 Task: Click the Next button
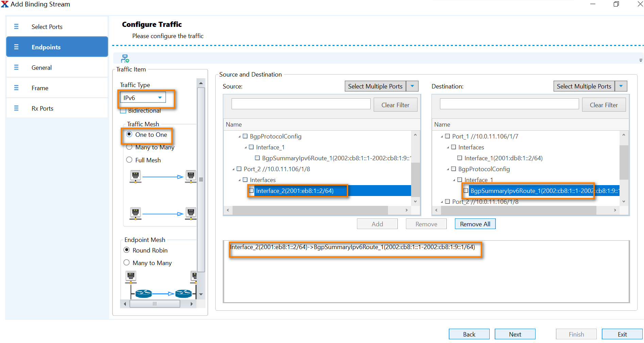coord(515,334)
